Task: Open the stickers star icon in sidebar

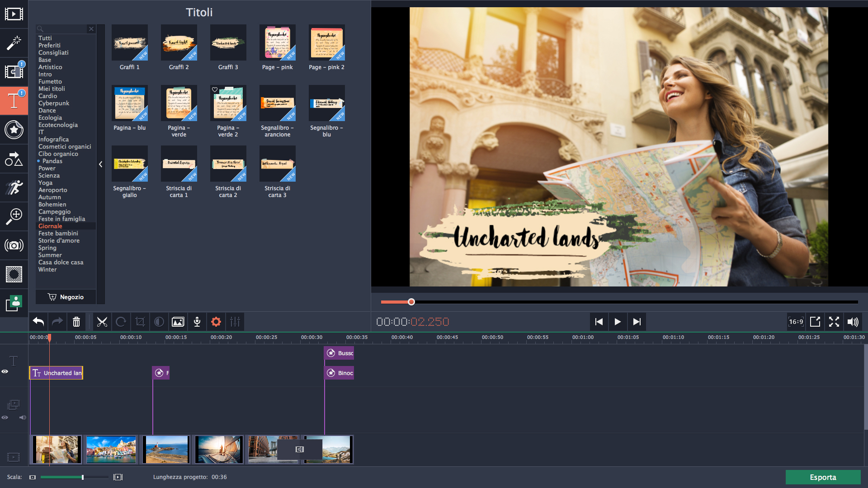Action: tap(14, 130)
